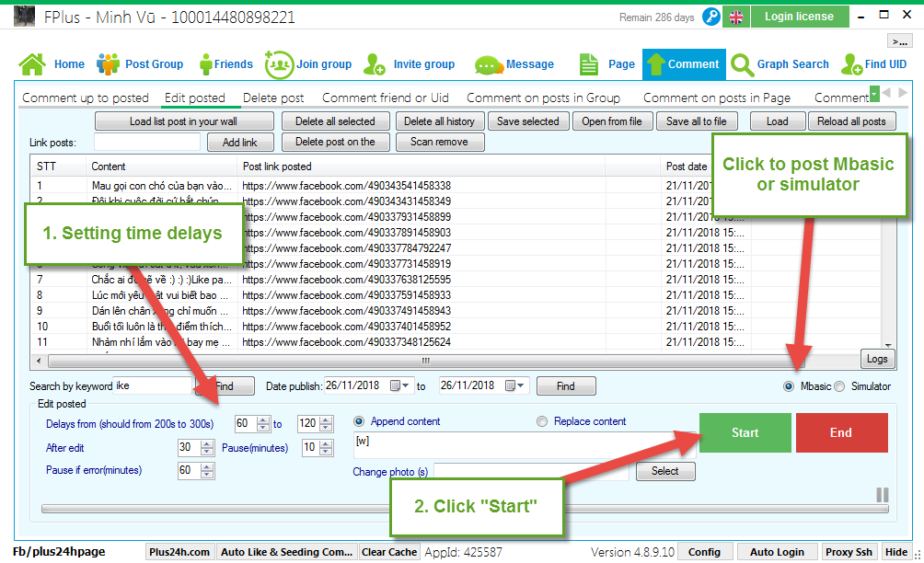Open the Comment friend or Uid tab
The height and width of the screenshot is (563, 924).
(x=386, y=98)
